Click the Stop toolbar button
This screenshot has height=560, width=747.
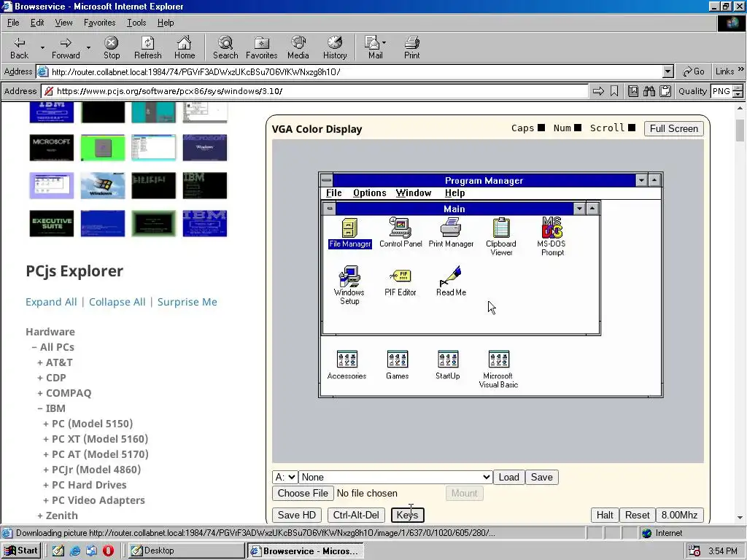(x=112, y=48)
